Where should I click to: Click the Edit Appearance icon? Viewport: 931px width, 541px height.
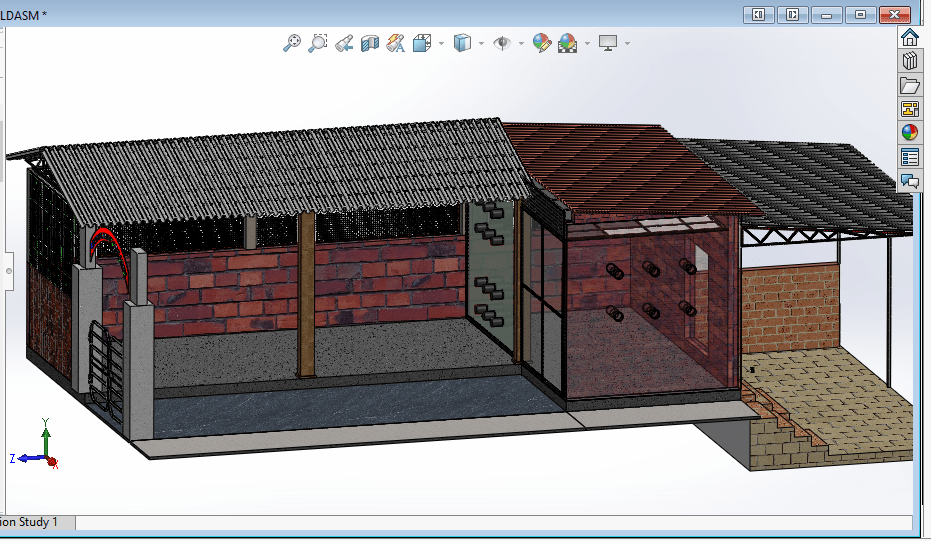click(541, 43)
